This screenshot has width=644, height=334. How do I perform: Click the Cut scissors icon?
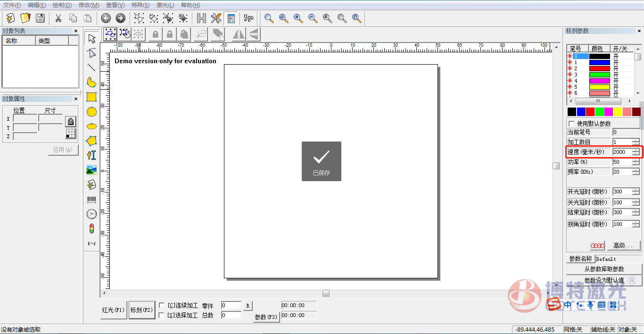pyautogui.click(x=58, y=18)
